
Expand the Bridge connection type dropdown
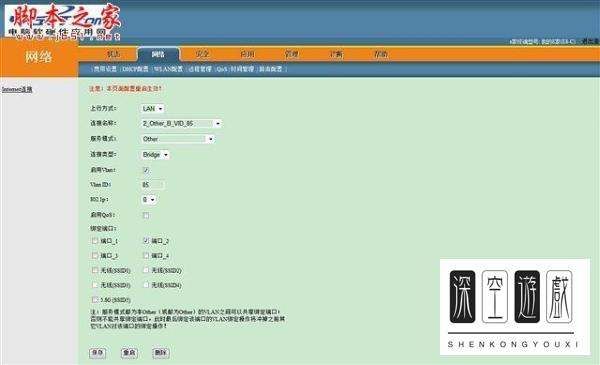[155, 155]
